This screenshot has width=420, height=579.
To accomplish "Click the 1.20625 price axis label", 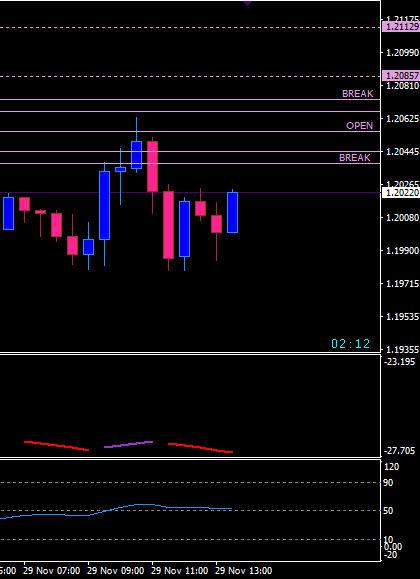I will 402,119.
